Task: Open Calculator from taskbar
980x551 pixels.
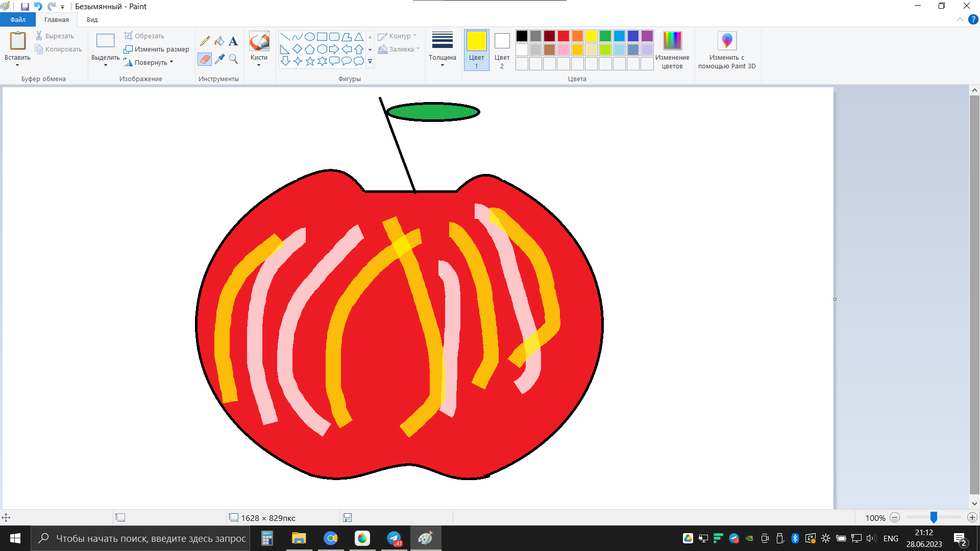Action: 267,538
